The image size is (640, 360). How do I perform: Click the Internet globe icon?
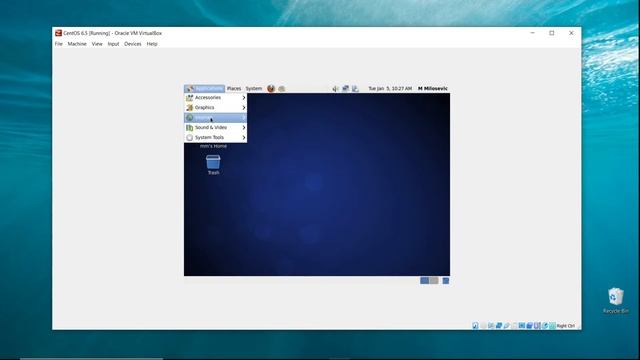(x=189, y=118)
